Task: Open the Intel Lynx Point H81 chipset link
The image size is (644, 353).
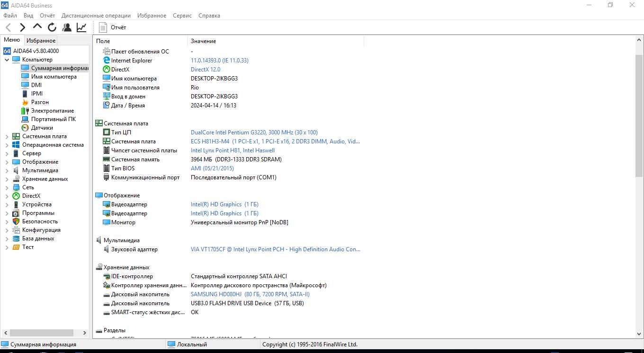Action: click(233, 150)
